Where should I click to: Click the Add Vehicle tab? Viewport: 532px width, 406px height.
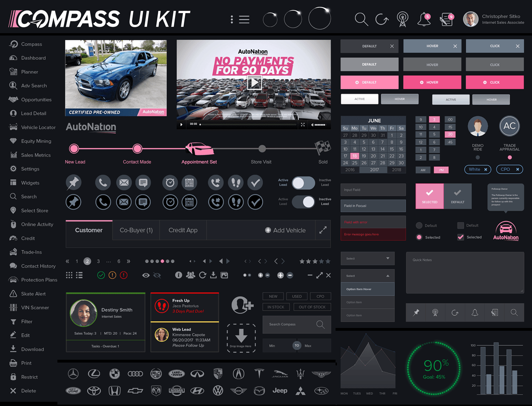pyautogui.click(x=285, y=230)
